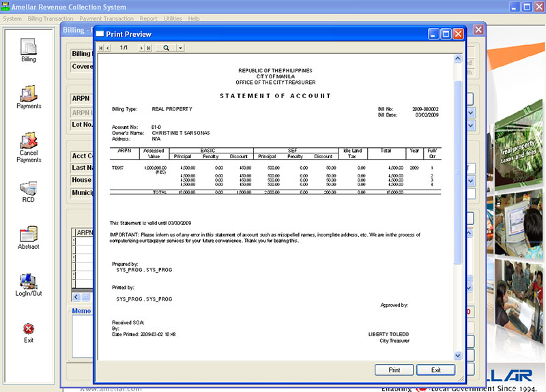Open the System menu
Viewport: 546px width, 392px height.
[x=12, y=18]
